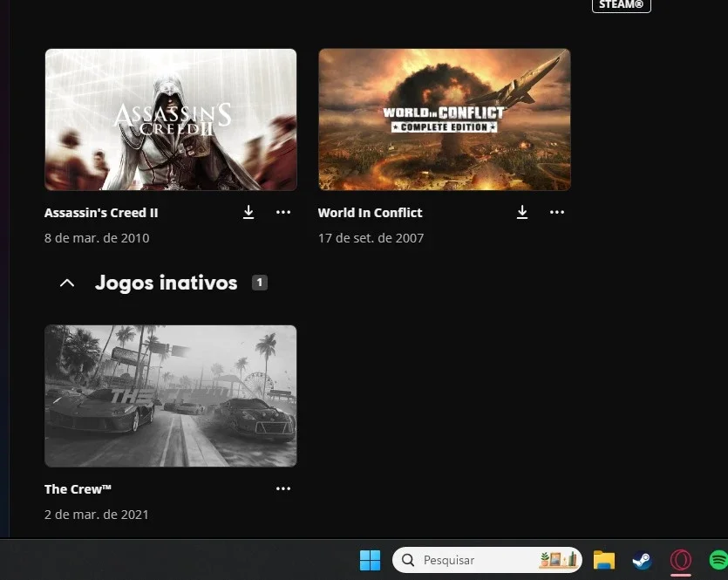
Task: Open File Explorer from the taskbar
Action: [x=604, y=560]
